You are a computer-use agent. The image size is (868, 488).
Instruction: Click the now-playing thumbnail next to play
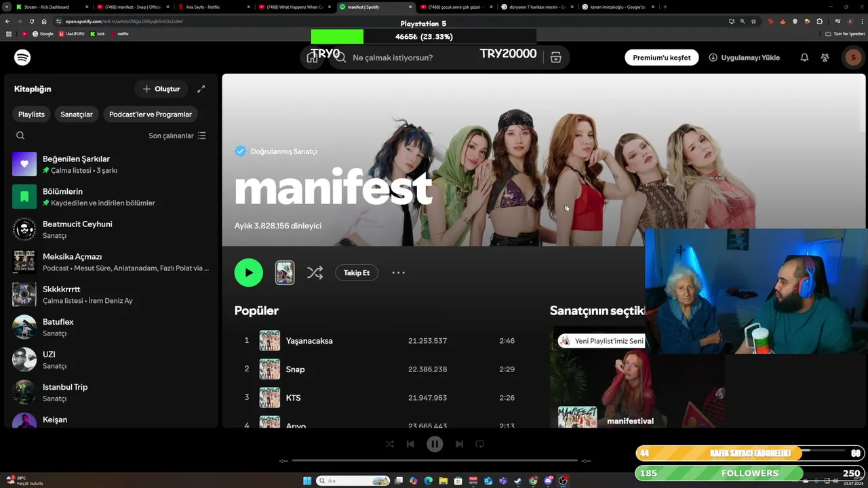pos(285,272)
